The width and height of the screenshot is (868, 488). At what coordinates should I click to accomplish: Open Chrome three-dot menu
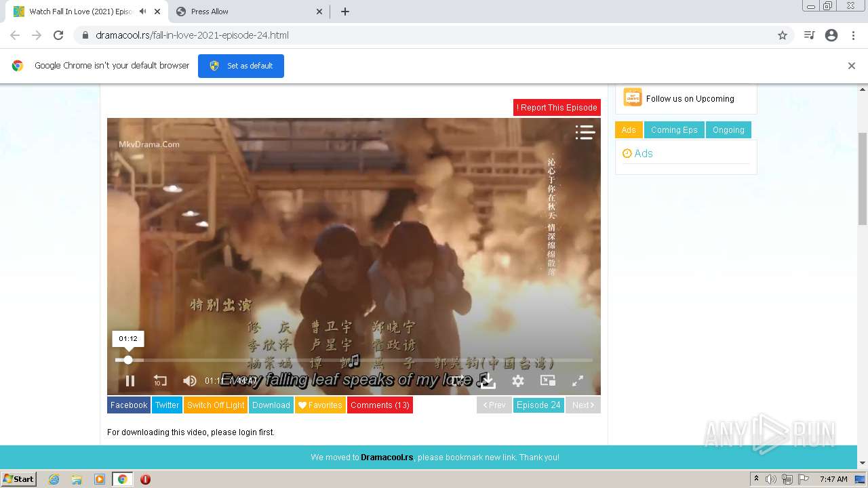tap(854, 35)
